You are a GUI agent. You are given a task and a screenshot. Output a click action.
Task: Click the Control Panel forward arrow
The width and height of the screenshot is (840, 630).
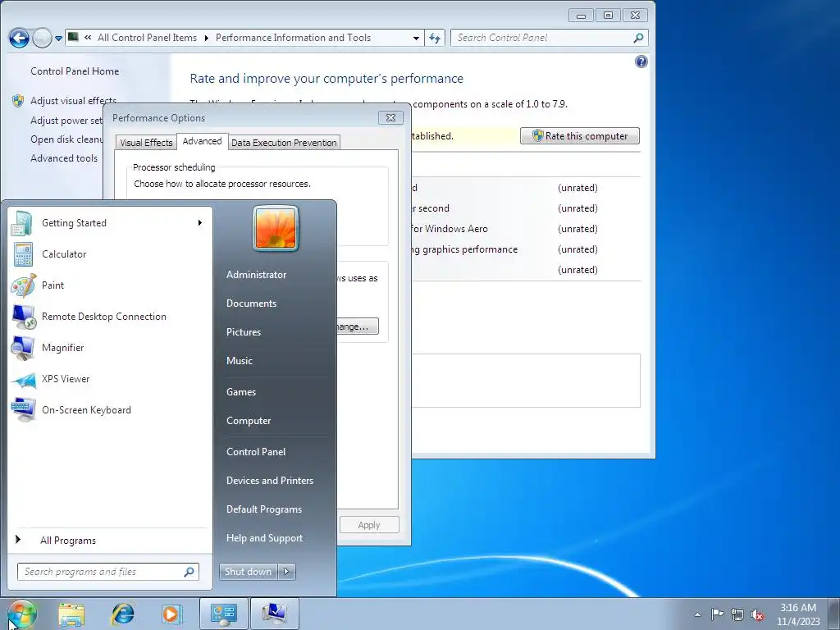(x=42, y=38)
